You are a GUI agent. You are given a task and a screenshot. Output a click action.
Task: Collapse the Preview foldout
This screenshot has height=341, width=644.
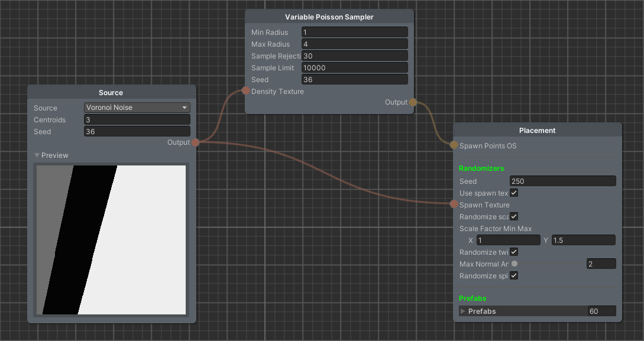(x=37, y=155)
